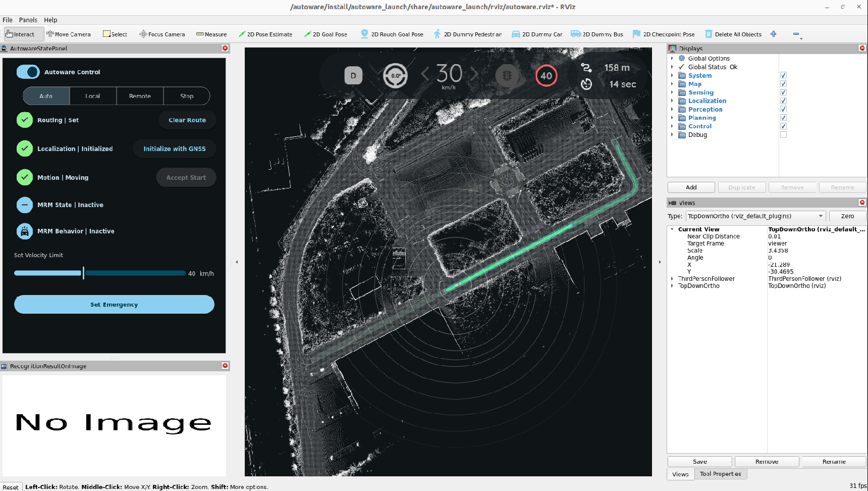Pick the 2D Dummy Bus tool

597,34
